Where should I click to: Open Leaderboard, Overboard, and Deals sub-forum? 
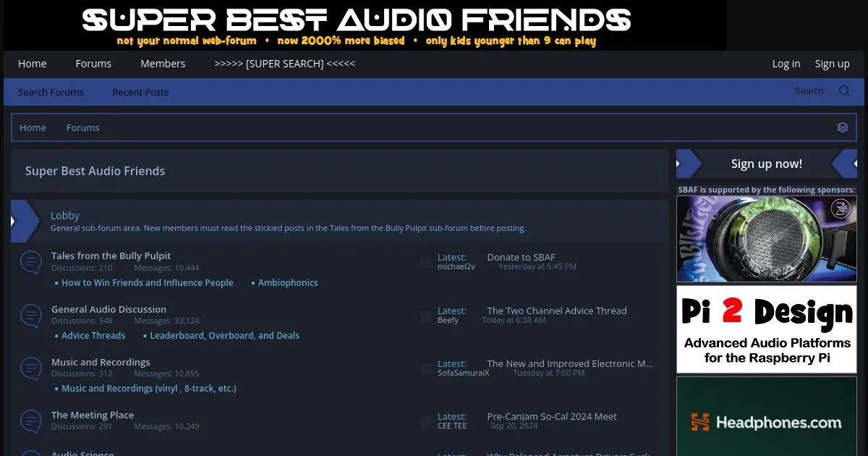(x=225, y=336)
